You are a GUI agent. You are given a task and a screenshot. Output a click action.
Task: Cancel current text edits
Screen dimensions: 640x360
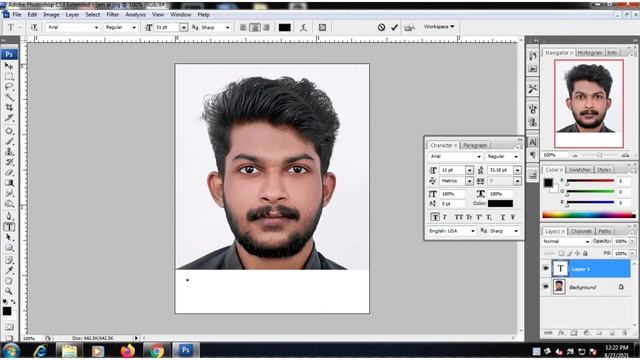tap(381, 27)
